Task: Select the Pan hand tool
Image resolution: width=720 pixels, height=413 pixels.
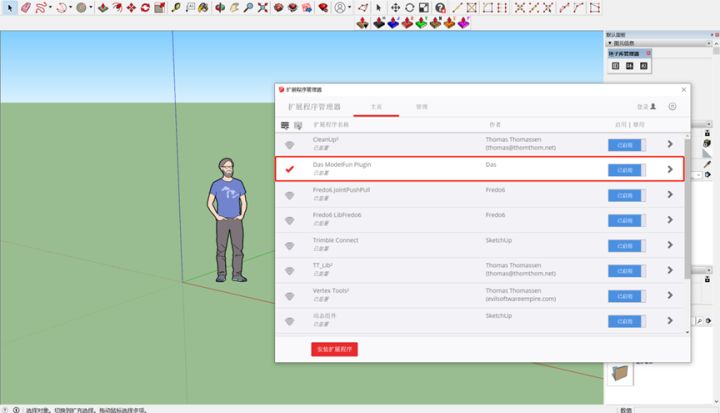Action: click(234, 7)
